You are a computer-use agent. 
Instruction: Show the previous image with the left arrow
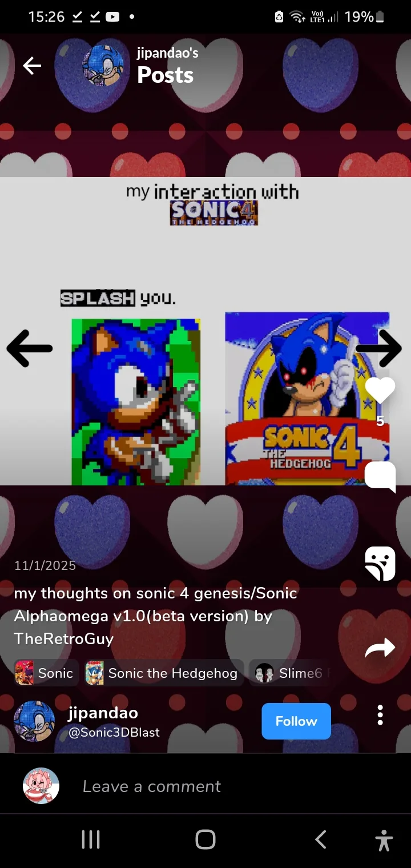30,348
